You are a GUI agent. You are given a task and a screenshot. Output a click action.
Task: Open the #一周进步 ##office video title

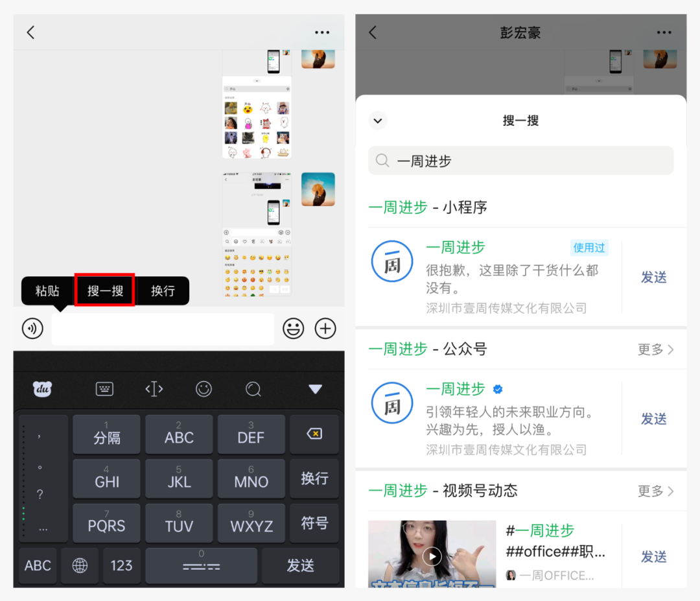click(555, 541)
